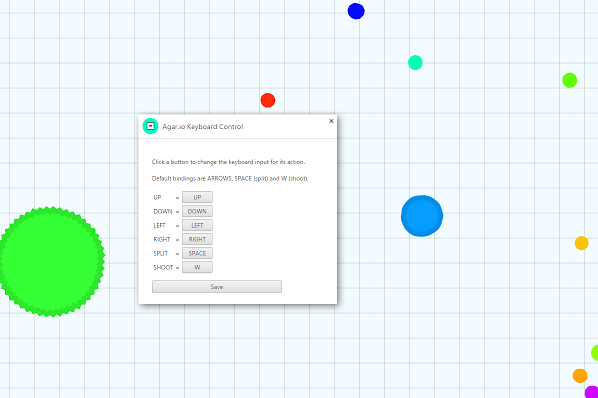
Task: Rebind the RIGHT action button
Action: (197, 239)
